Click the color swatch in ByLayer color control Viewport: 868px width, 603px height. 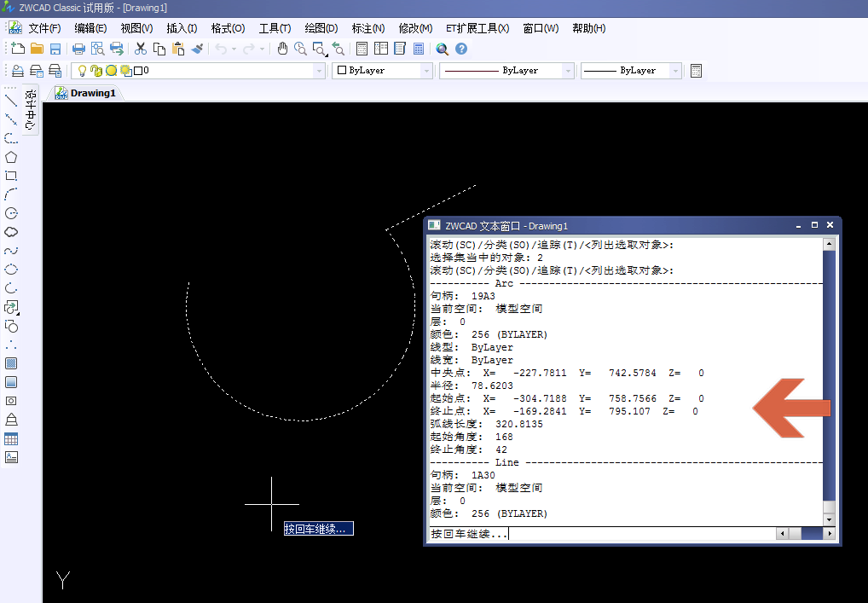[343, 70]
